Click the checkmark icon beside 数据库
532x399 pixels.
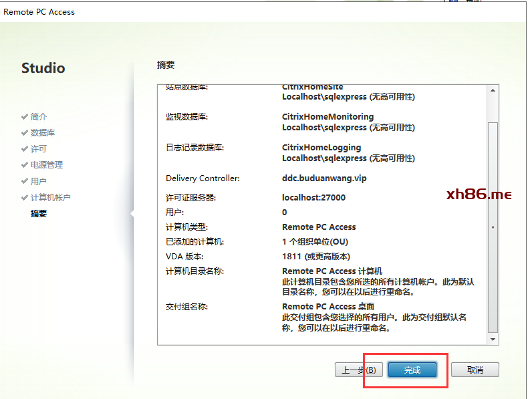[x=25, y=132]
